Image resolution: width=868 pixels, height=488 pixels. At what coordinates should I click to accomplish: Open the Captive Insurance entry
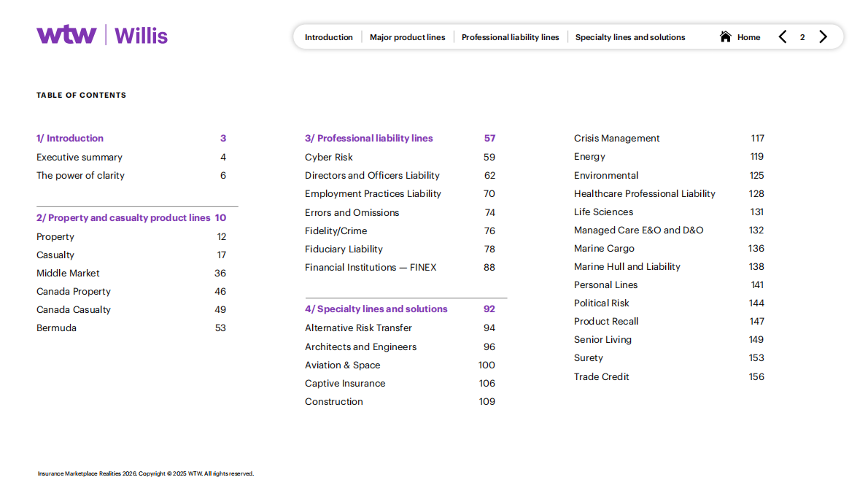[345, 383]
